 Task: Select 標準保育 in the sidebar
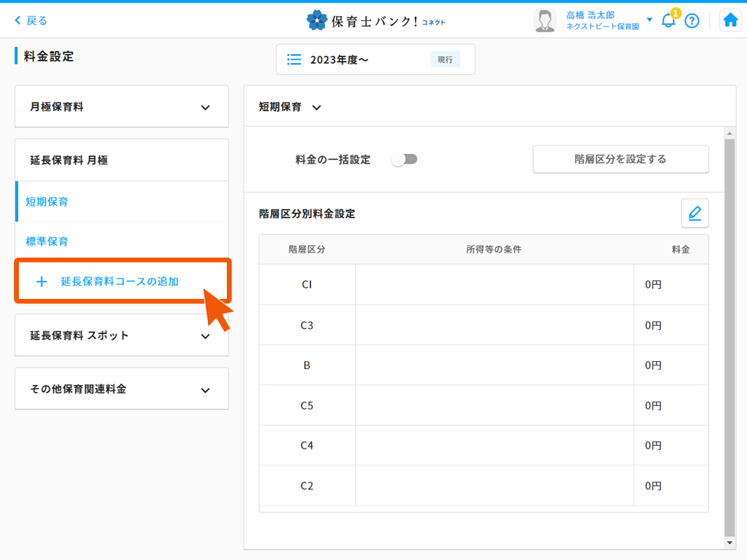[47, 241]
